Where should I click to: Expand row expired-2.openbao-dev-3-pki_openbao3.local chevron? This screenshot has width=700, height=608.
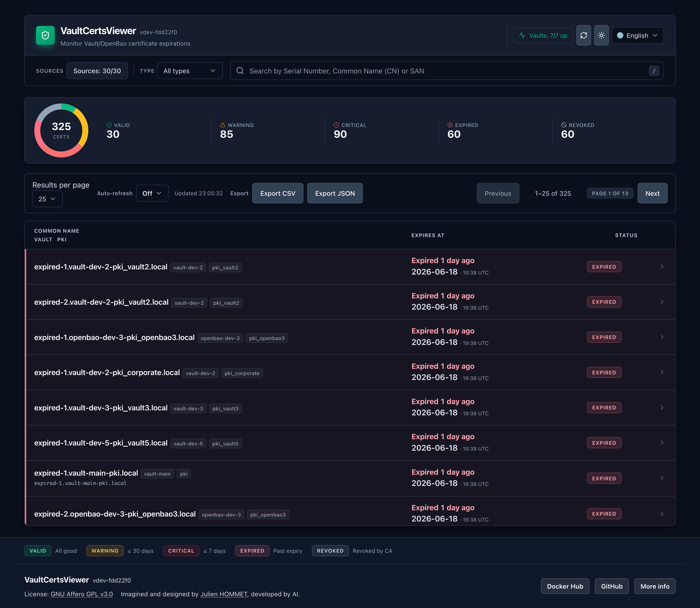point(662,514)
